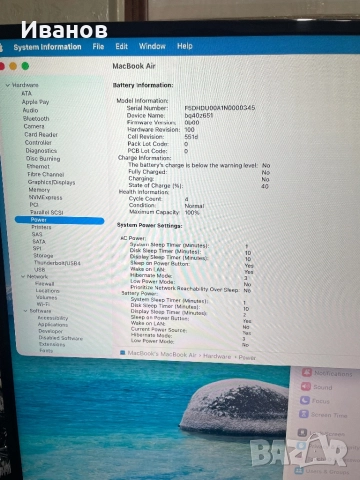This screenshot has height=480, width=360.
Task: Click MacBook's MacBook Air in path bar
Action: tap(162, 354)
